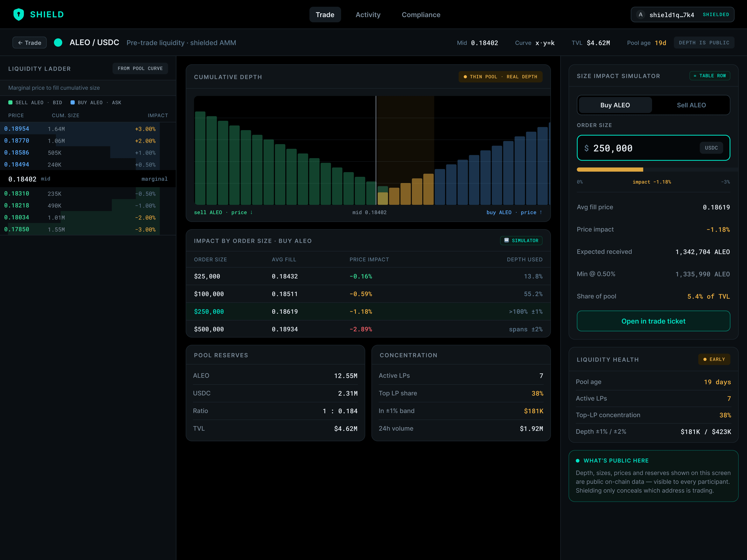Click the Early status badge dot
747x560 pixels.
(705, 359)
